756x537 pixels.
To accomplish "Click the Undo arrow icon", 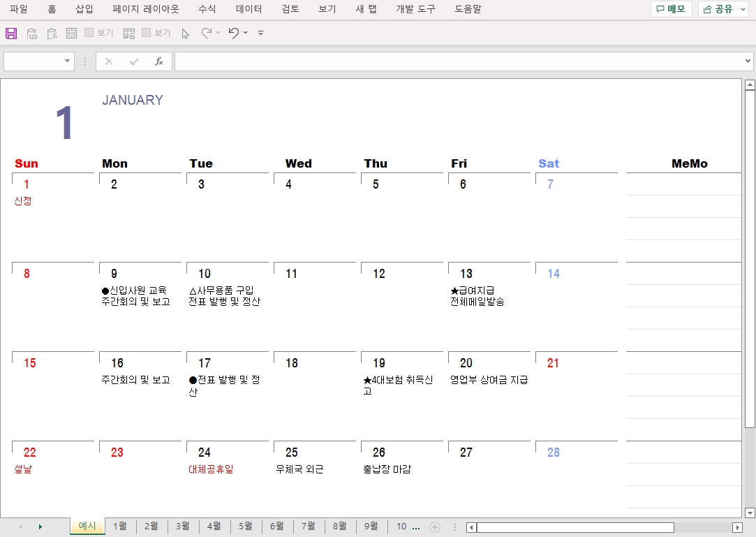I will 234,33.
